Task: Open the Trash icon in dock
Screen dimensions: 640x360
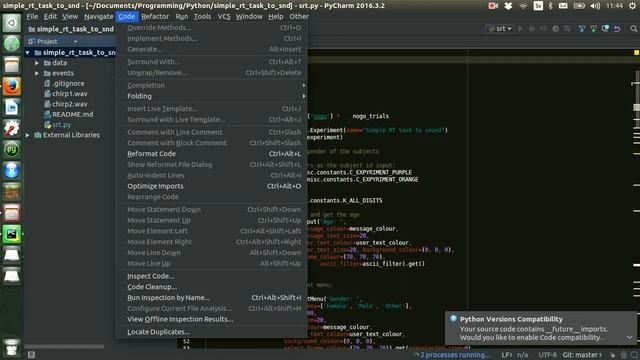Action: click(x=11, y=347)
